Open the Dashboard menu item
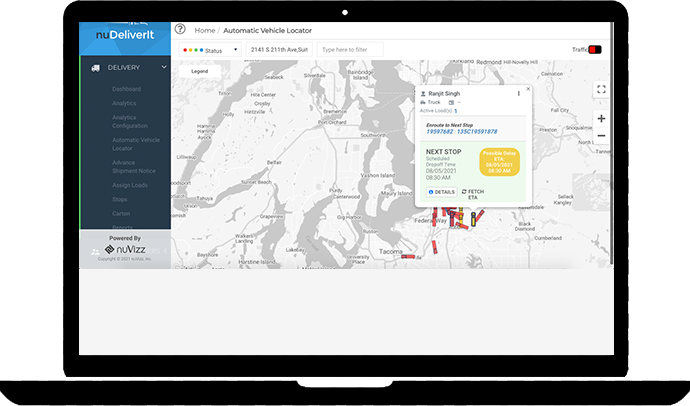Viewport: 690px width, 406px height. [126, 89]
